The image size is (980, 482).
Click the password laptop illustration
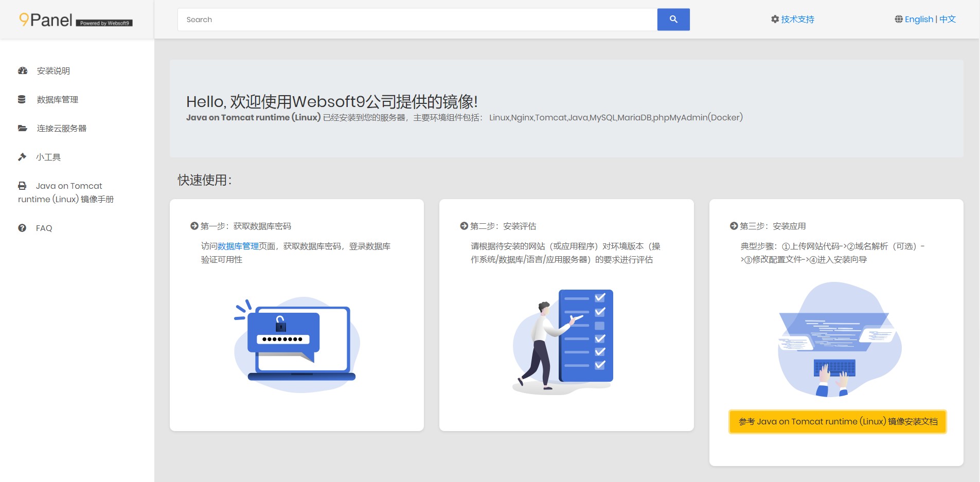click(x=297, y=345)
